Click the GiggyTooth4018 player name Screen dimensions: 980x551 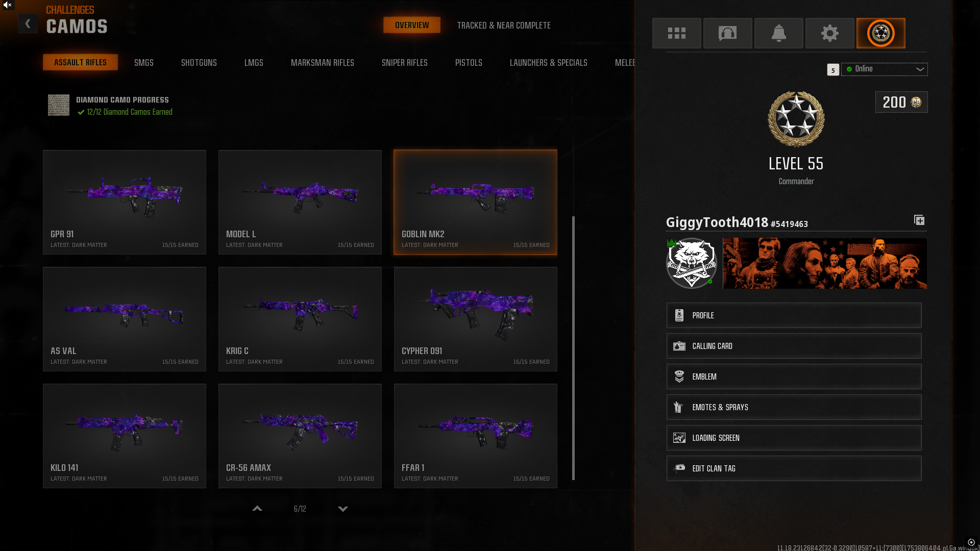pyautogui.click(x=717, y=222)
